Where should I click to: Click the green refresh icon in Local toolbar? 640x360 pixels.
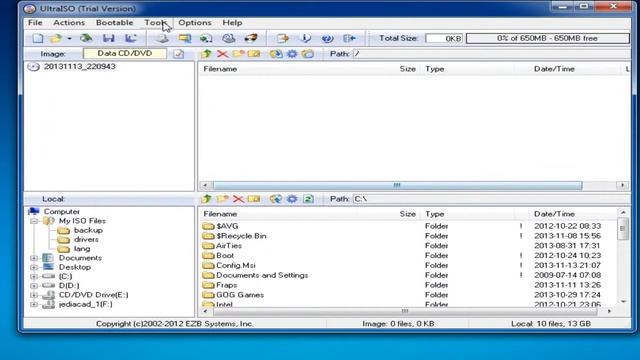click(308, 199)
